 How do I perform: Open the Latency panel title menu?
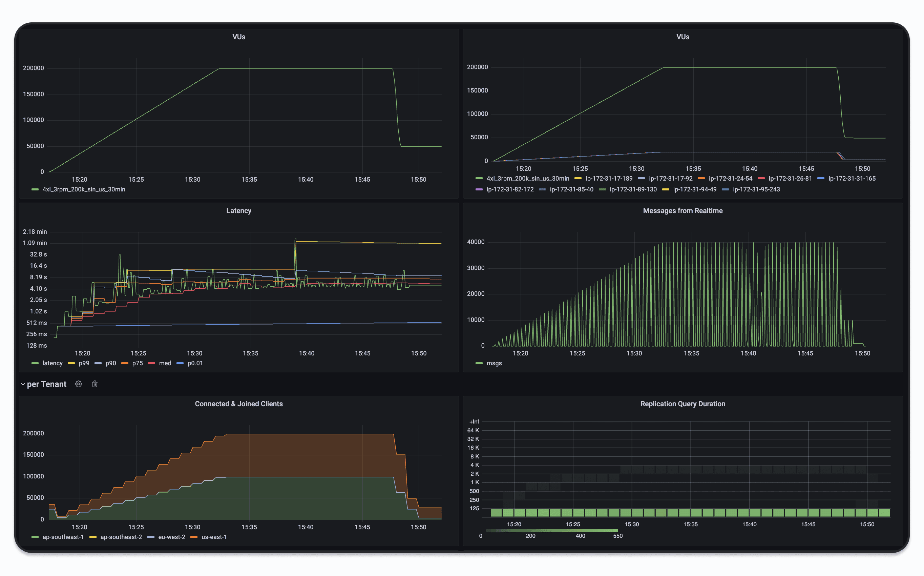point(239,211)
